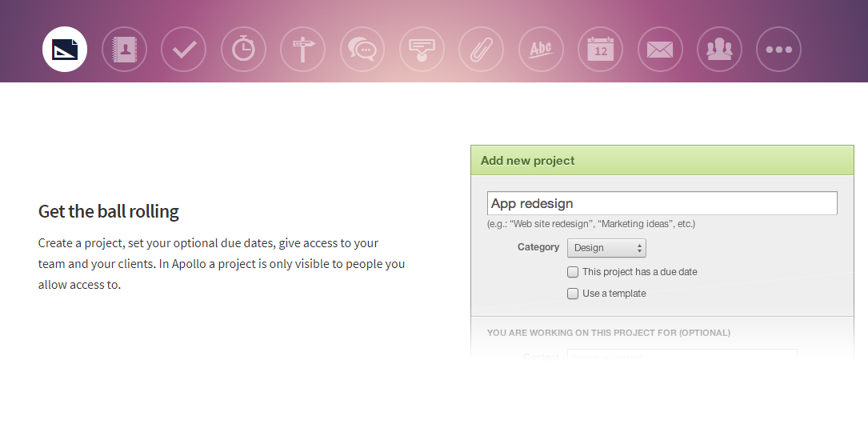Viewport: 868px width, 424px height.
Task: Open the team users group icon
Action: coord(719,50)
